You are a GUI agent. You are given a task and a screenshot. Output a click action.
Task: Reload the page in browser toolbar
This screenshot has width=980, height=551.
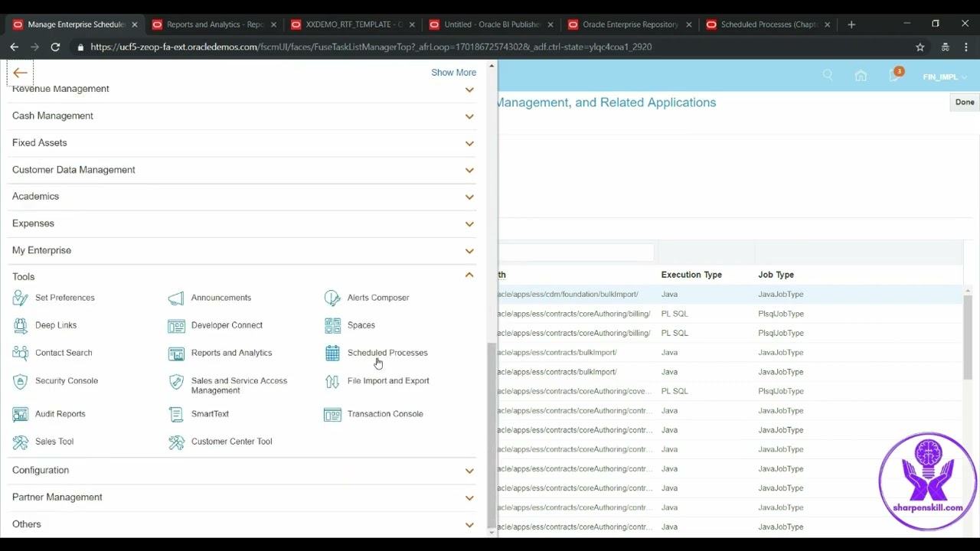coord(55,47)
